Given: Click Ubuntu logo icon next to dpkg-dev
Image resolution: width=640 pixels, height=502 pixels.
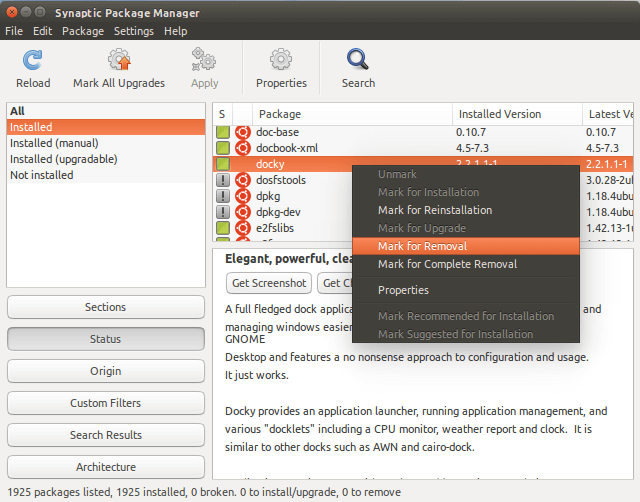Looking at the screenshot, I should point(242,212).
